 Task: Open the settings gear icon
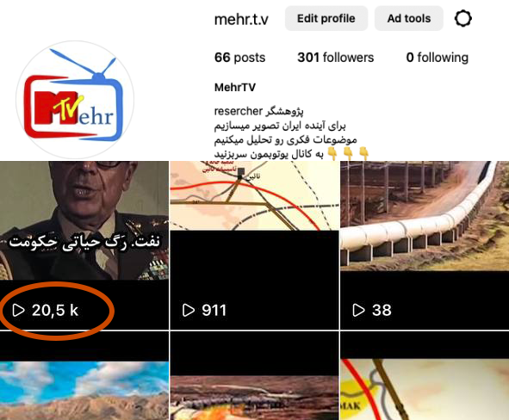[x=462, y=18]
